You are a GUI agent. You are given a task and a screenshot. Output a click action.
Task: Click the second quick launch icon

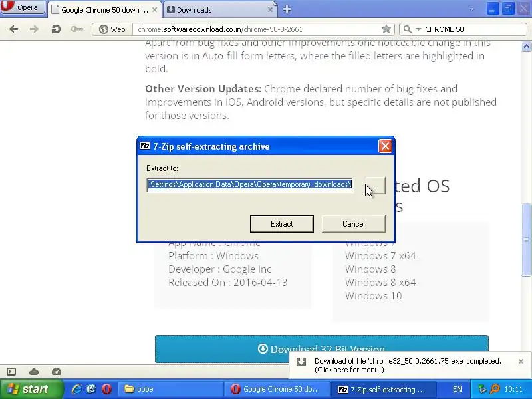91,389
